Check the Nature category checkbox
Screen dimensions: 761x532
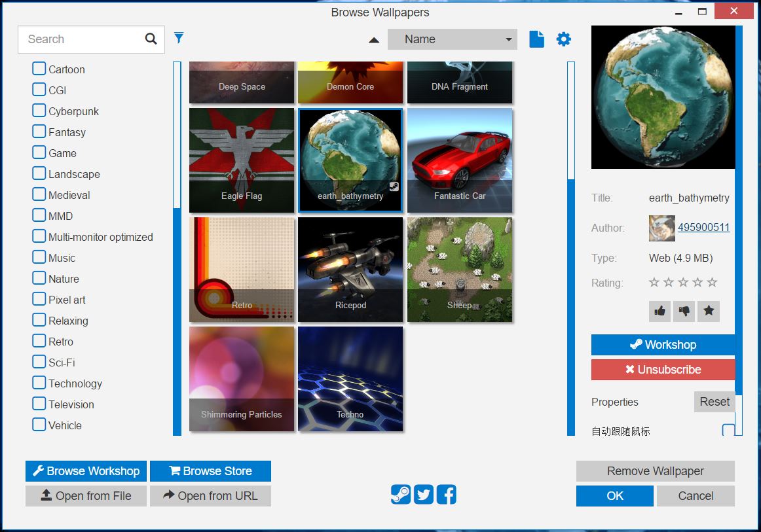point(39,279)
